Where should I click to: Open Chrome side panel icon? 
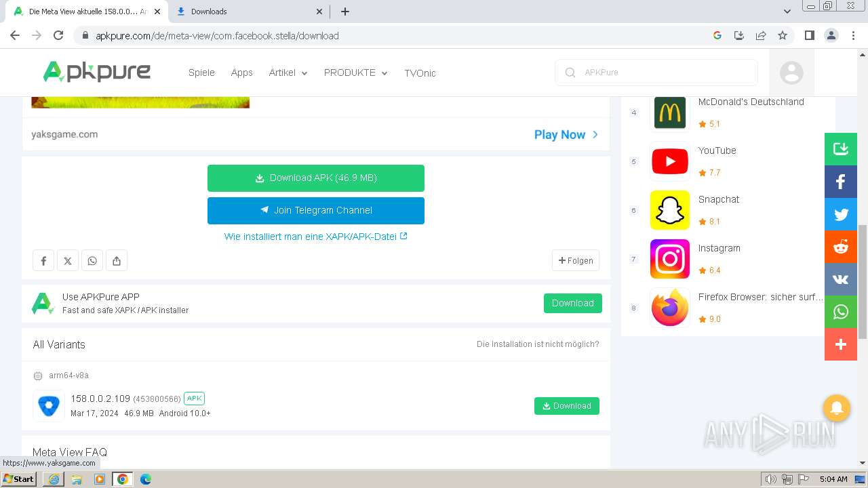(x=809, y=35)
